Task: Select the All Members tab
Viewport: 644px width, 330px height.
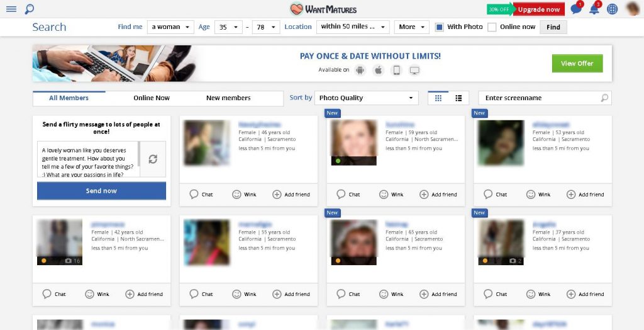Action: coord(69,98)
